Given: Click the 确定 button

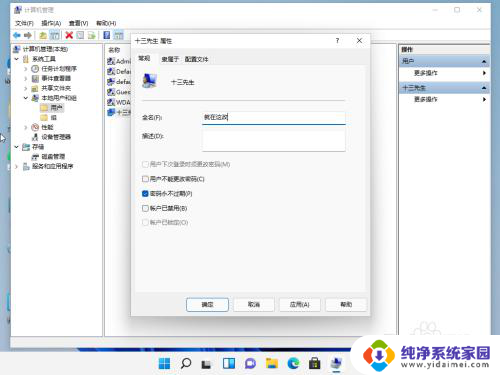Looking at the screenshot, I should click(207, 305).
